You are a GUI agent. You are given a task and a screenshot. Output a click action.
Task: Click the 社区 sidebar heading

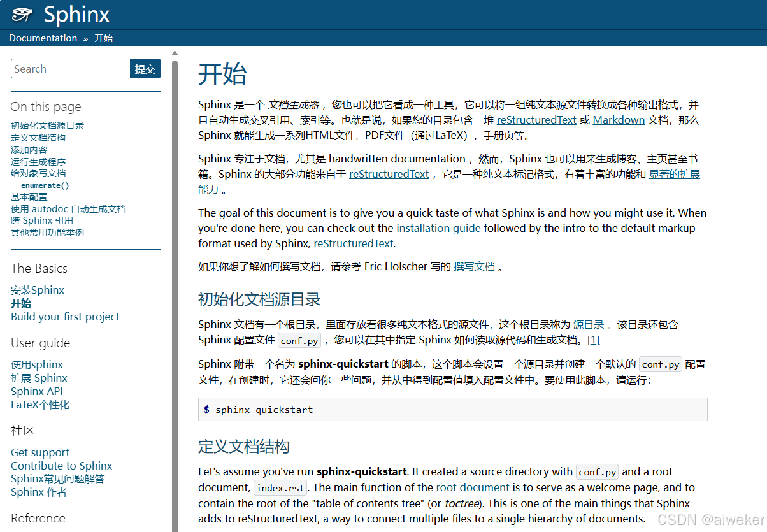(23, 431)
